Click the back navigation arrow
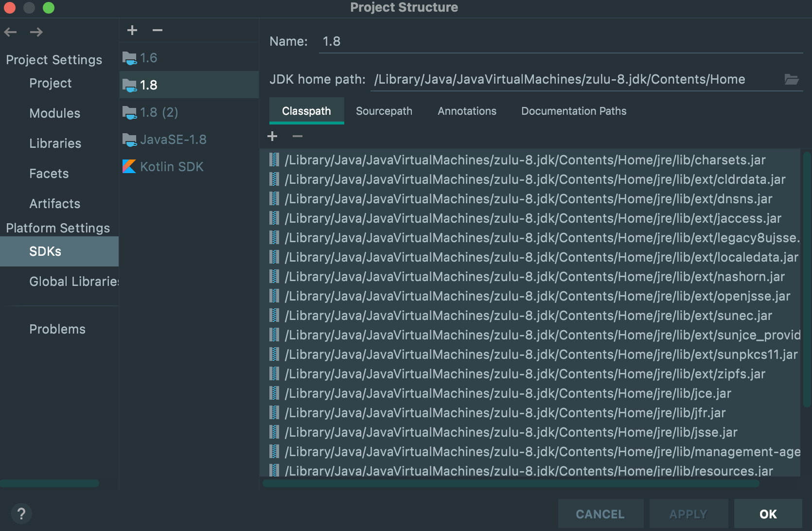Image resolution: width=812 pixels, height=531 pixels. [x=10, y=32]
